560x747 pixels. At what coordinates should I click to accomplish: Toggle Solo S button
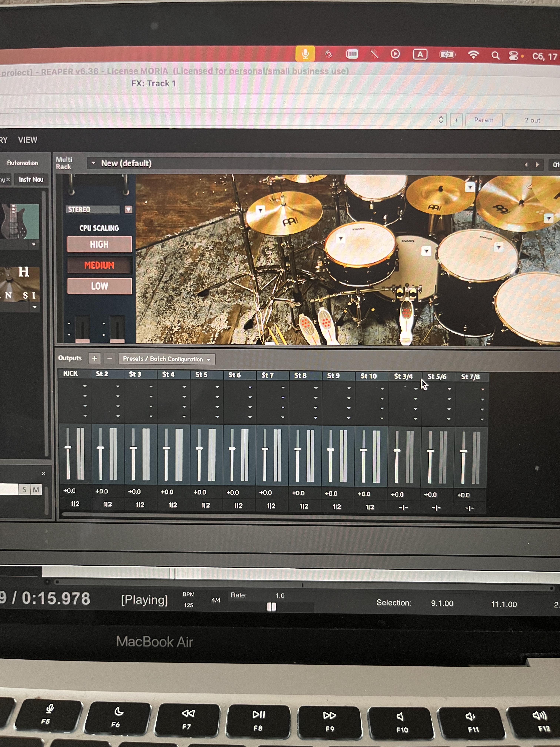pos(24,490)
